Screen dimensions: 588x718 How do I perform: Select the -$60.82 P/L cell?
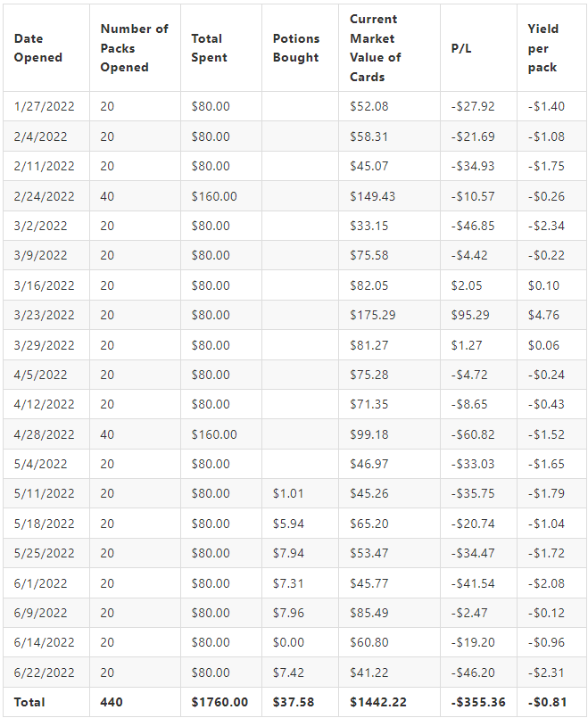tap(478, 434)
